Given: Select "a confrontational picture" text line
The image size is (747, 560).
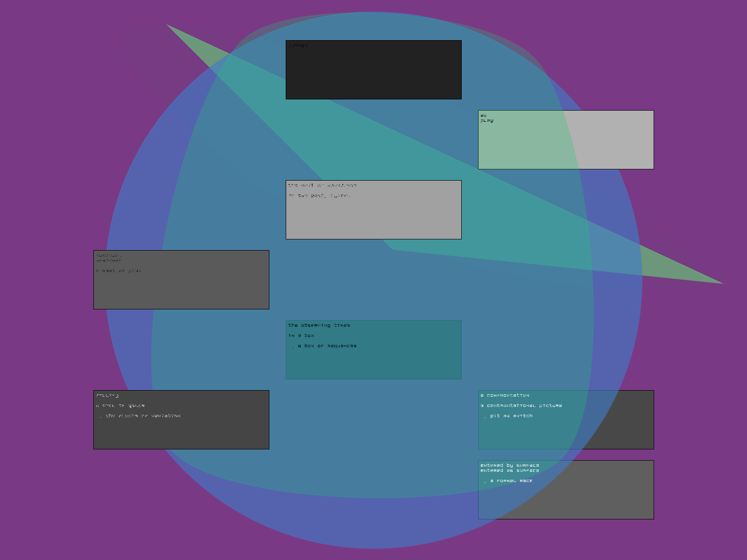Looking at the screenshot, I should [x=521, y=406].
